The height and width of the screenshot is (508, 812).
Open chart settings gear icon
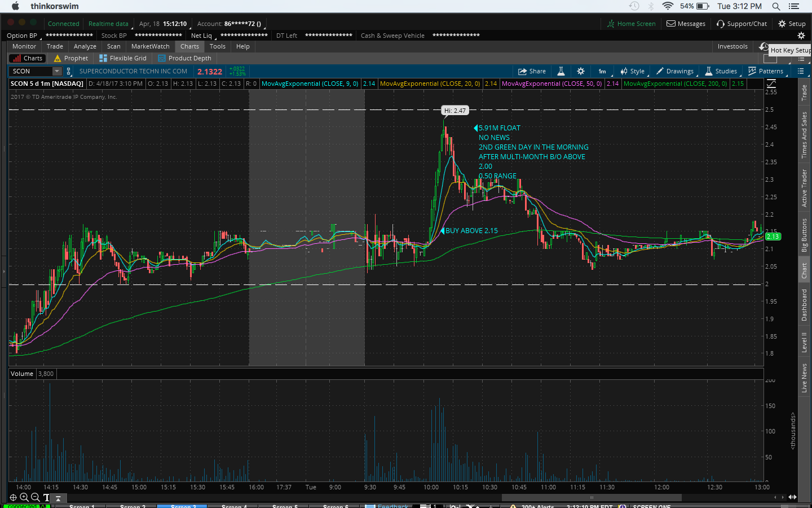pyautogui.click(x=580, y=71)
